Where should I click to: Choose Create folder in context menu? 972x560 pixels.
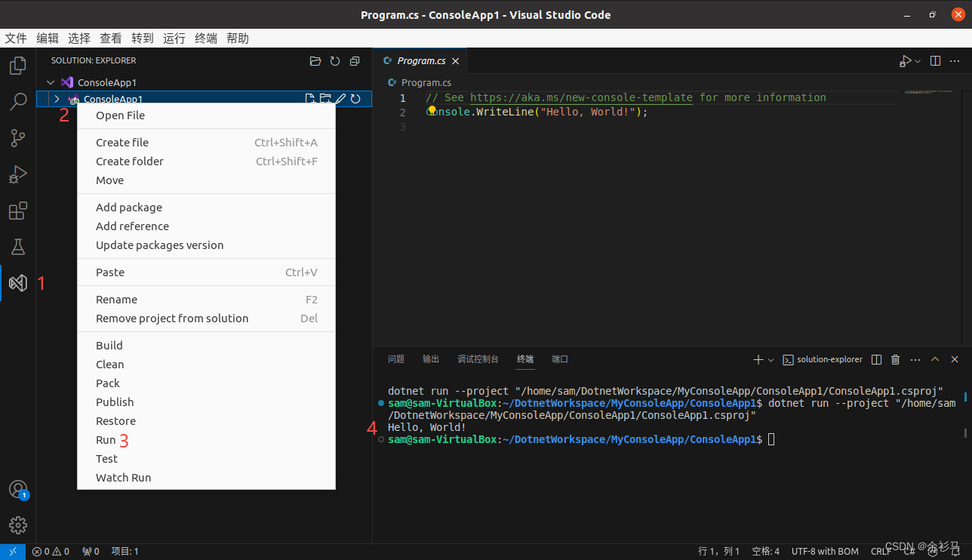206,162
